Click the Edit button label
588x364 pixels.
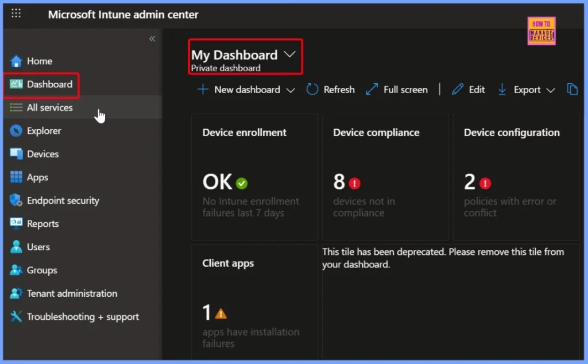click(477, 90)
